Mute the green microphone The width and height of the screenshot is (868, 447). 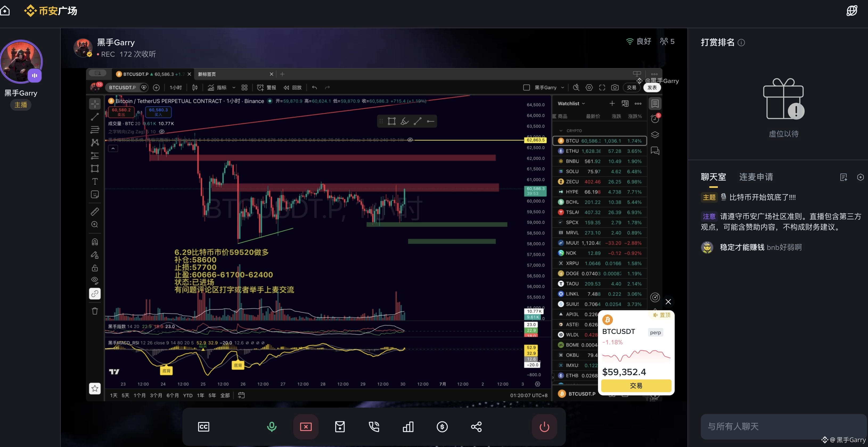click(272, 427)
